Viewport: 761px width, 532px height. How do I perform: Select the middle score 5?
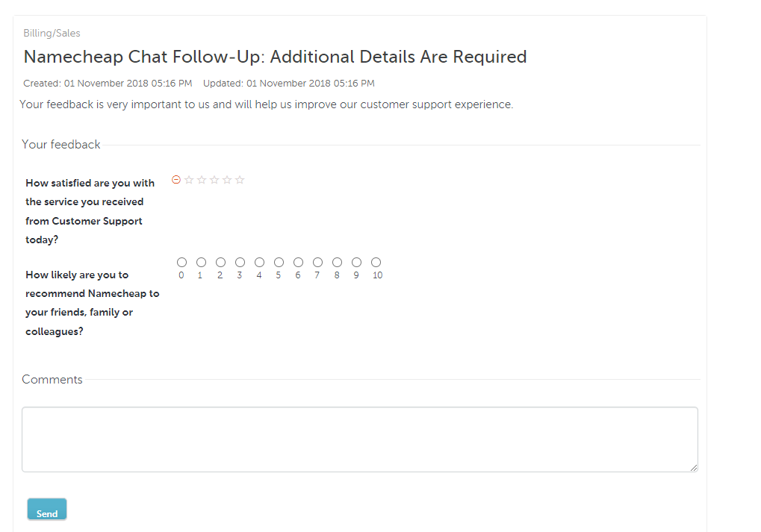coord(279,262)
